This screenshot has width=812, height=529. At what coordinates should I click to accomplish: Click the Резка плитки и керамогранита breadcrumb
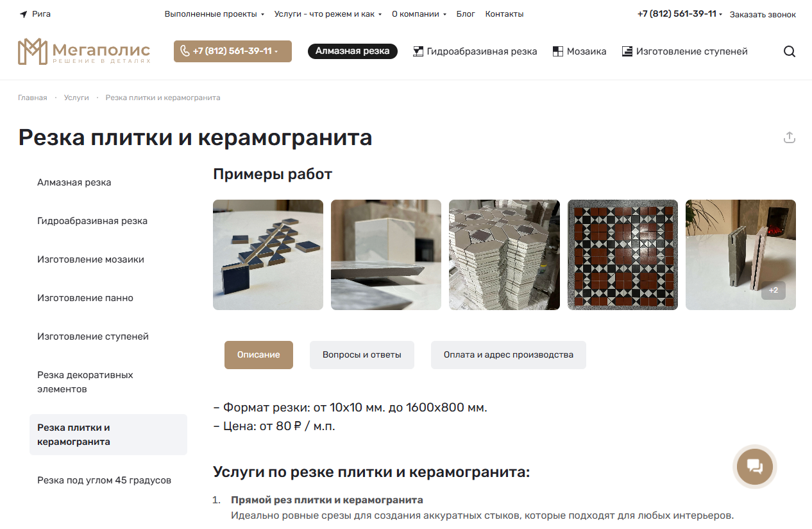[163, 98]
